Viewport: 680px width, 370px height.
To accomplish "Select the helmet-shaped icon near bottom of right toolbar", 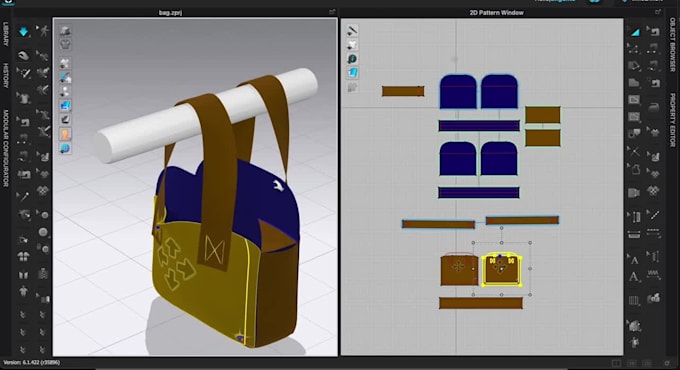I will [634, 325].
